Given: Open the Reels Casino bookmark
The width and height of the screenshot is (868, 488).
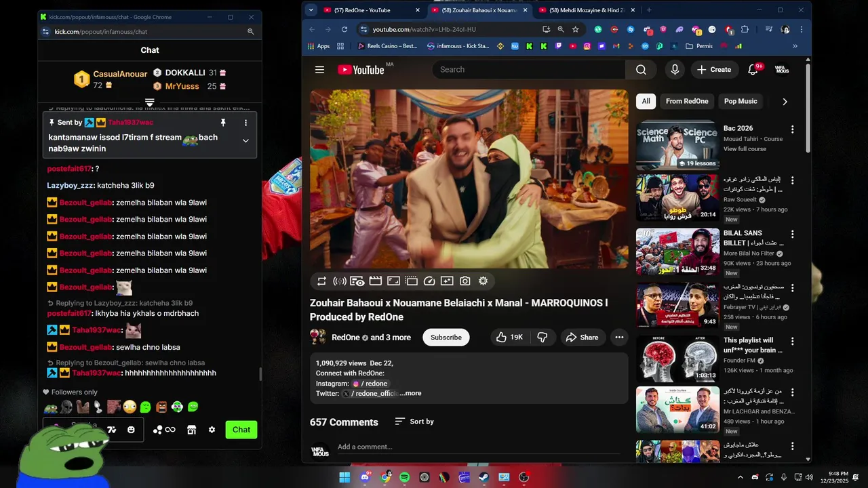Looking at the screenshot, I should pyautogui.click(x=387, y=46).
